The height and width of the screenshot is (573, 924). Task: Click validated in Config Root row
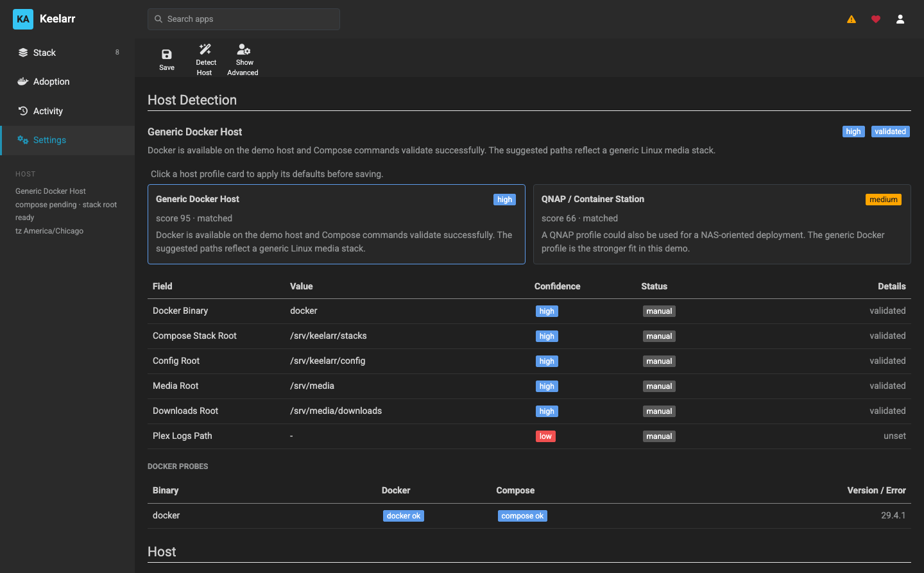[x=887, y=361]
